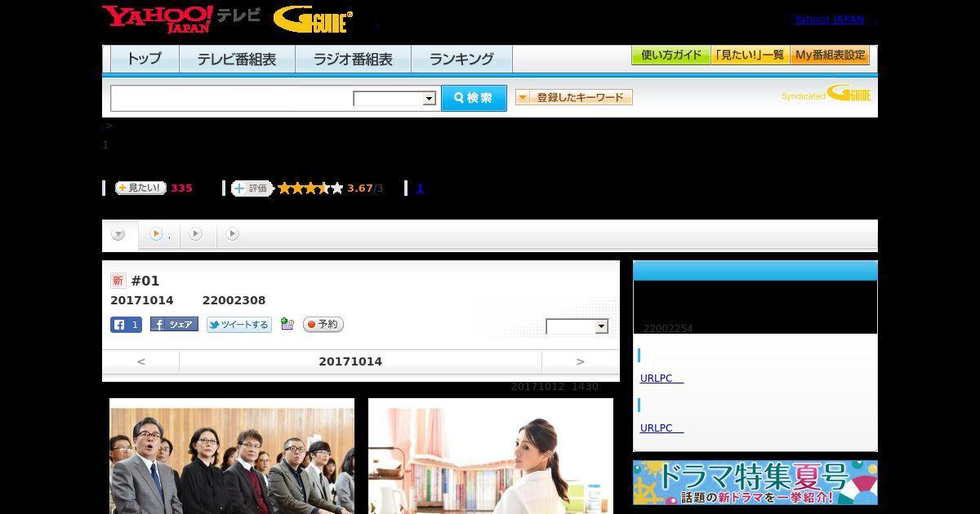Select the fourth tab with play icon
The image size is (980, 514).
[233, 234]
